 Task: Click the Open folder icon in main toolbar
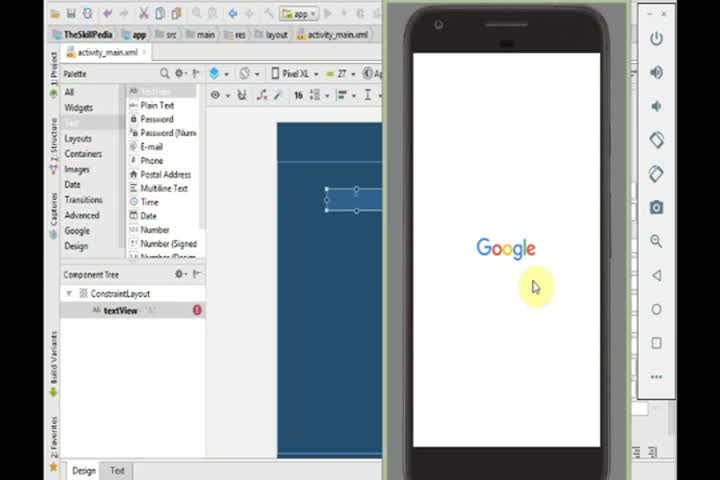[x=56, y=14]
